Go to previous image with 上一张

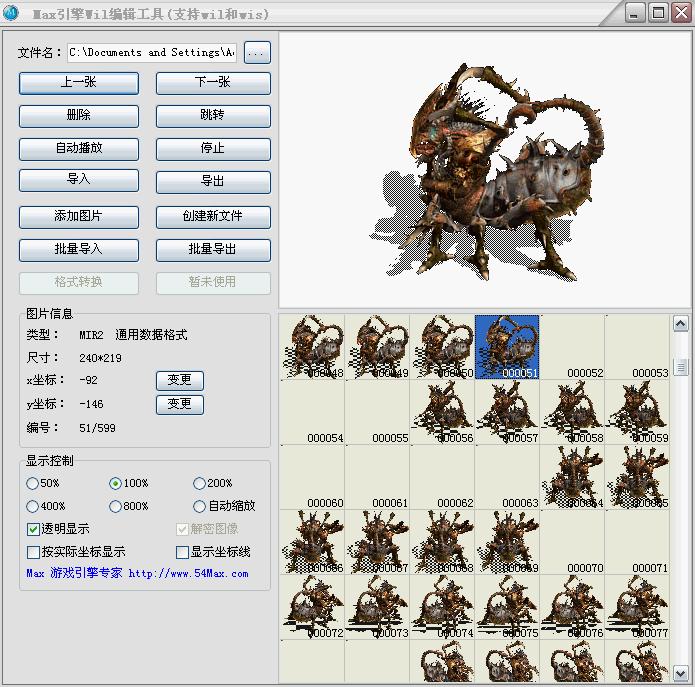point(79,83)
